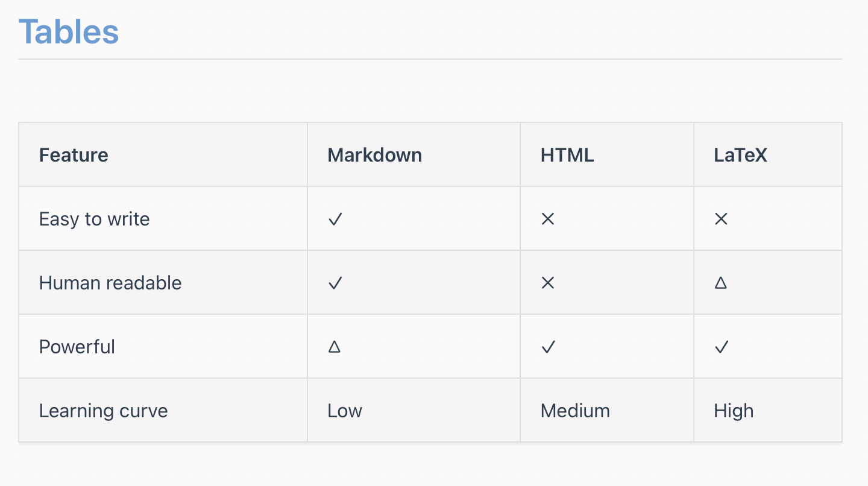Viewport: 868px width, 486px height.
Task: Select the Markdown check mark for Human readable
Action: tap(335, 283)
